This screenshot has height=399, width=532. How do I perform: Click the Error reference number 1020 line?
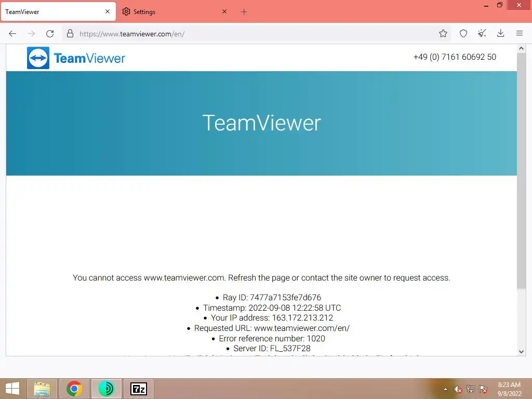272,339
